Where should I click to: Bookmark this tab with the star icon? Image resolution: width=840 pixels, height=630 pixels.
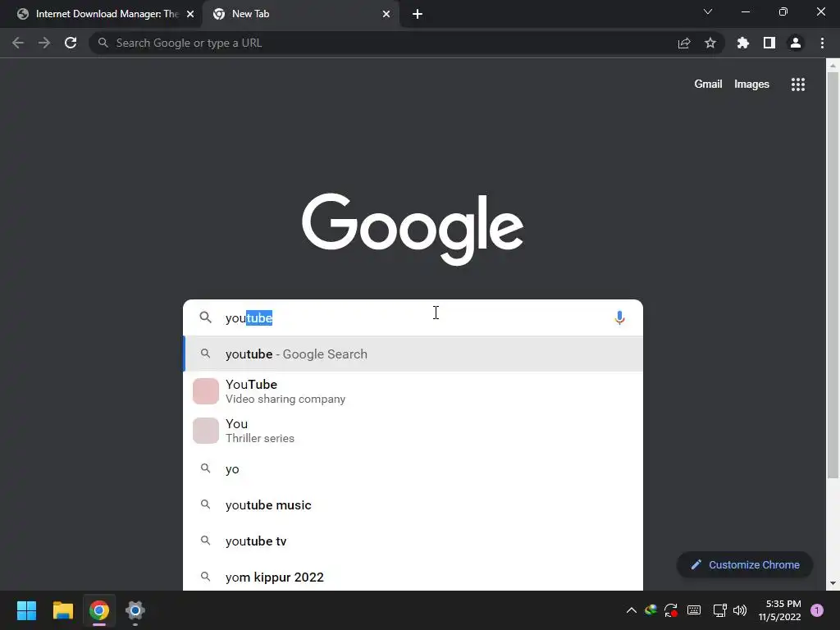[x=710, y=43]
